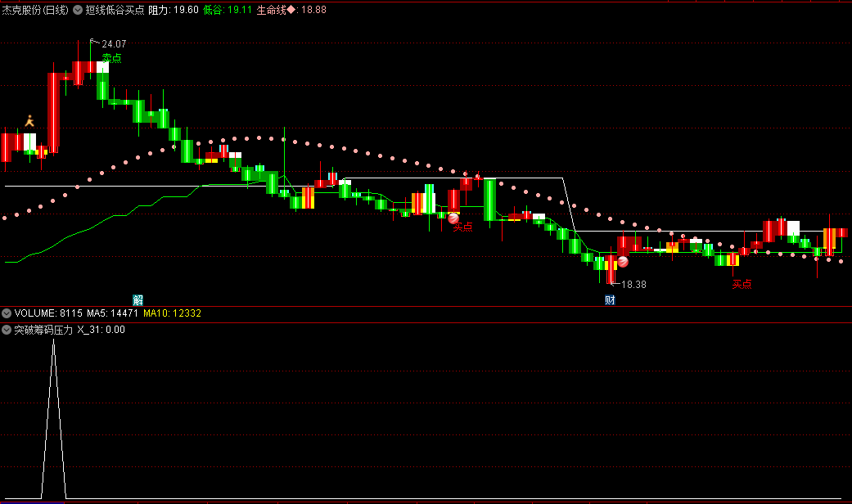Click the MA5: 14471 readout
852x504 pixels.
112,313
